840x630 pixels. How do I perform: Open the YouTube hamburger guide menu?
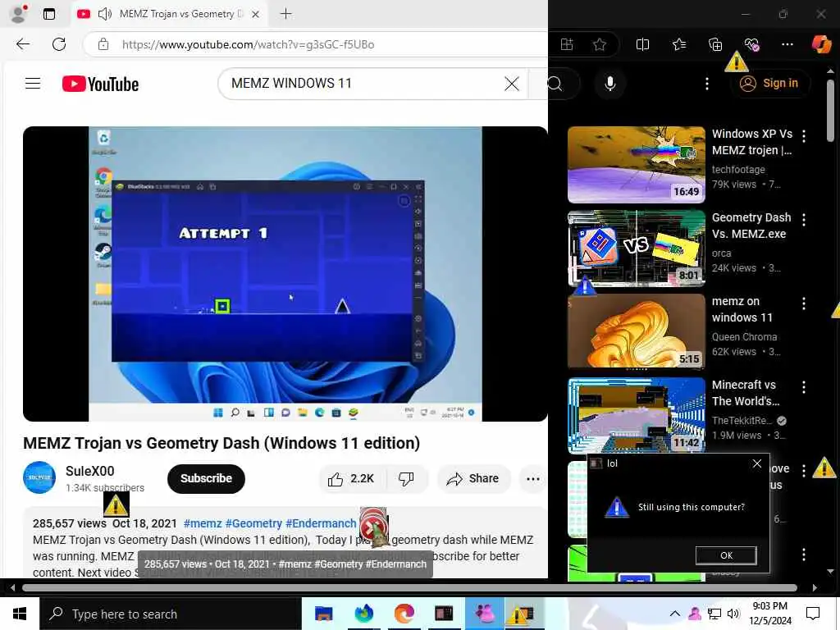(33, 84)
